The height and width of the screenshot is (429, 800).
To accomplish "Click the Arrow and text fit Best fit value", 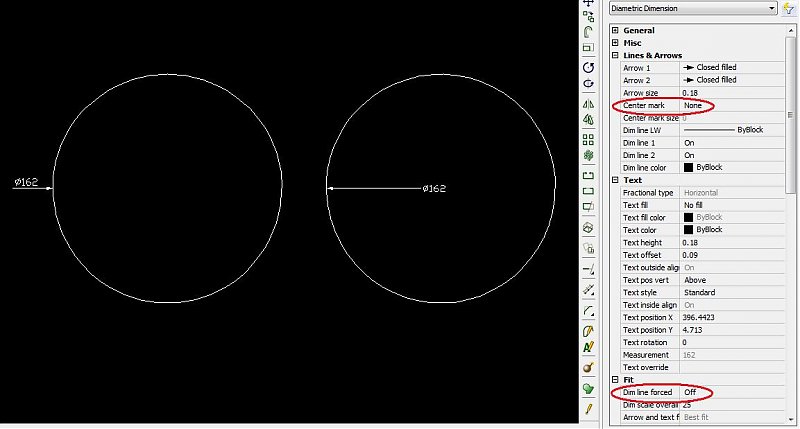I will tap(733, 417).
